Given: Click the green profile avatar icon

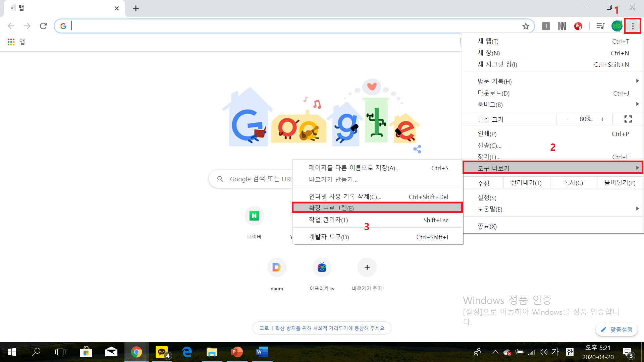Looking at the screenshot, I should coord(616,26).
